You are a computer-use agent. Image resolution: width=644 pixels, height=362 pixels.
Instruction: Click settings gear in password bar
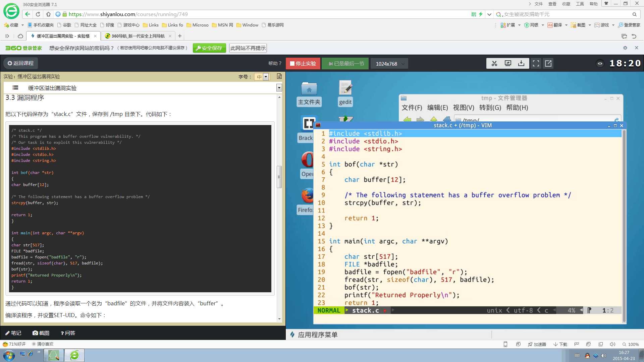click(x=625, y=48)
